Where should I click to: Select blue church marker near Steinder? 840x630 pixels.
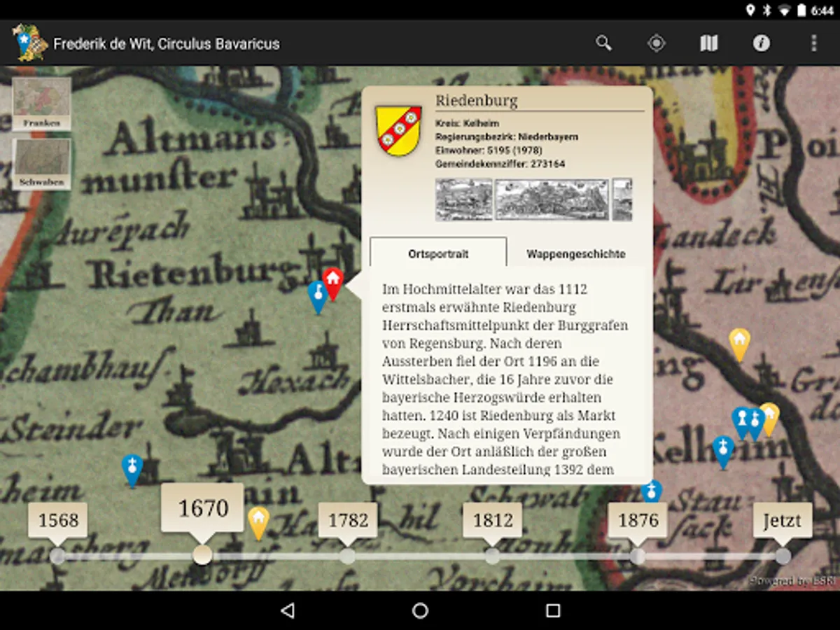(x=132, y=470)
